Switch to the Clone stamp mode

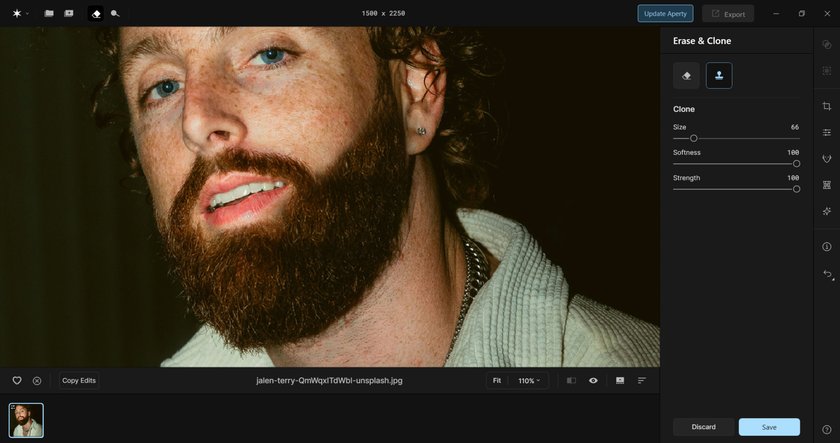[719, 76]
